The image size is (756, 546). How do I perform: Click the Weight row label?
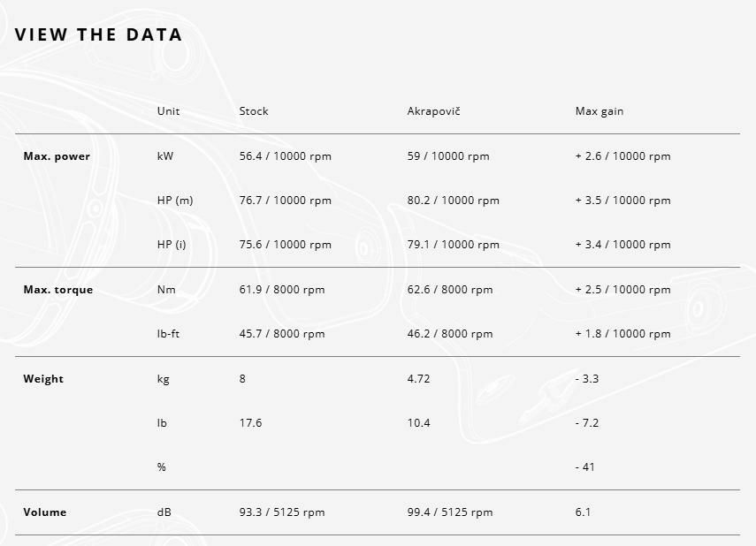(x=43, y=379)
